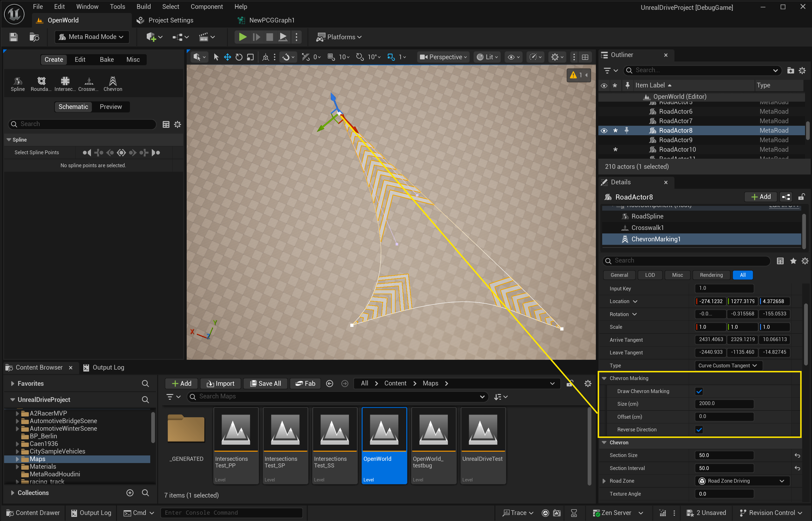Toggle visibility eye for RoadActor8
Screen dimensions: 812x521
point(604,130)
